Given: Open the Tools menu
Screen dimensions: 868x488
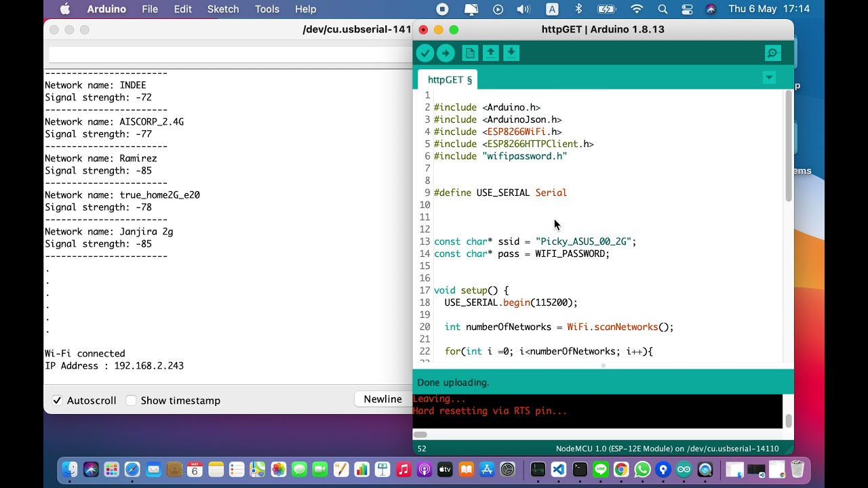Looking at the screenshot, I should click(267, 9).
